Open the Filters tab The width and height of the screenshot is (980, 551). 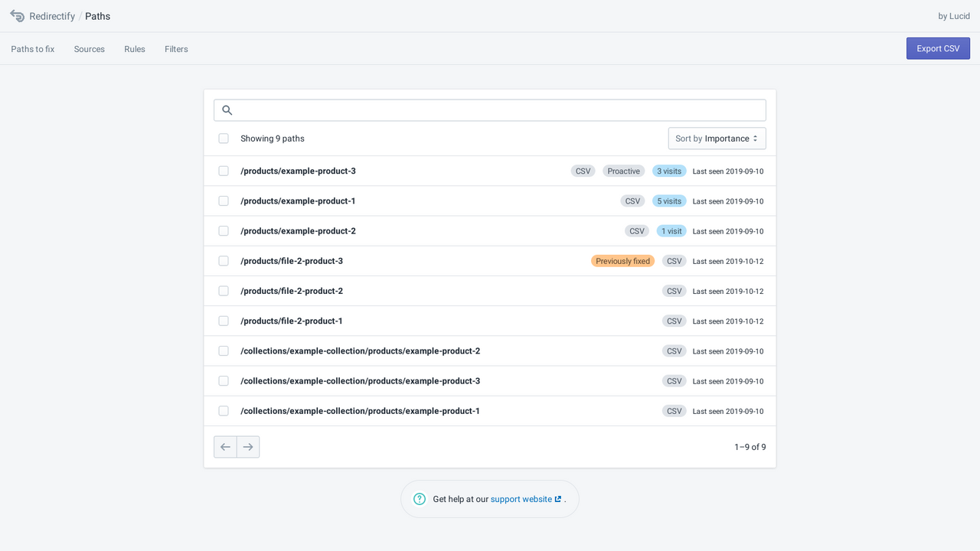click(176, 49)
